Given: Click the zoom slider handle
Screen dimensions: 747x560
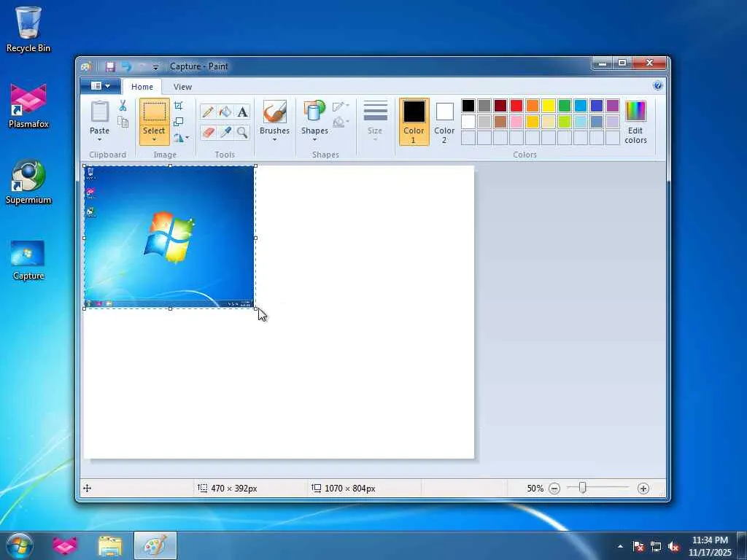Looking at the screenshot, I should pos(582,488).
